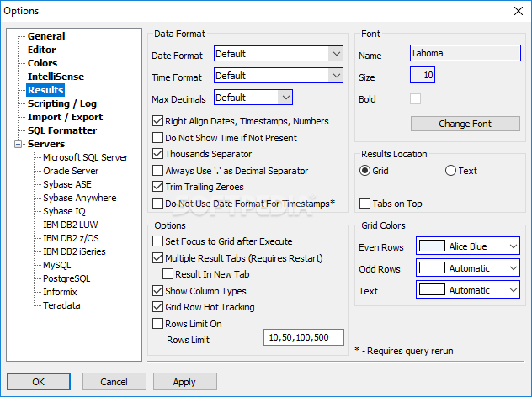Close the Options dialog window
Screen dimensions: 532x397
pos(517,11)
